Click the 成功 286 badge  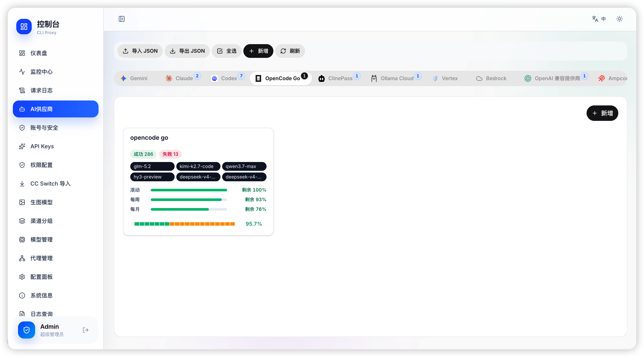click(143, 154)
